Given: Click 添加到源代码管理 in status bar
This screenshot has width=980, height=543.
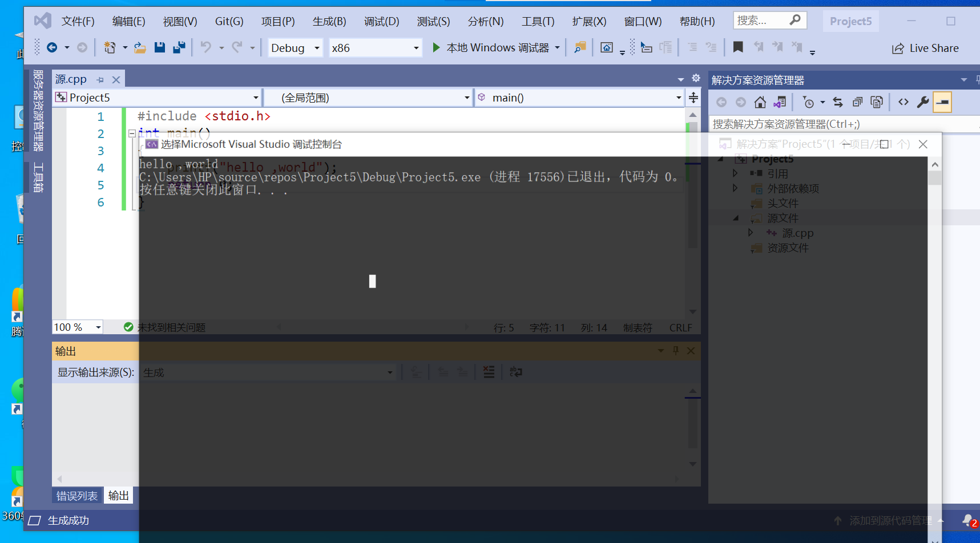Looking at the screenshot, I should [x=890, y=520].
